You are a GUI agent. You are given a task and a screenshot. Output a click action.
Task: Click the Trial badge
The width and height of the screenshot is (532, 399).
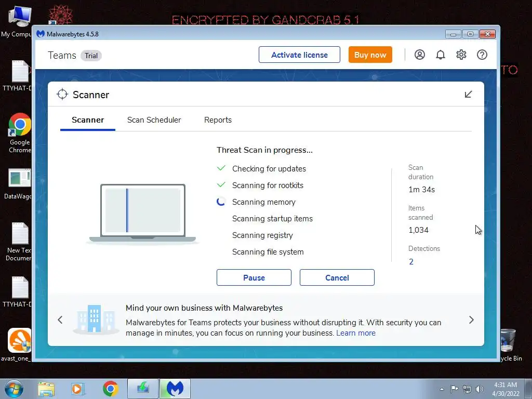[x=91, y=56]
